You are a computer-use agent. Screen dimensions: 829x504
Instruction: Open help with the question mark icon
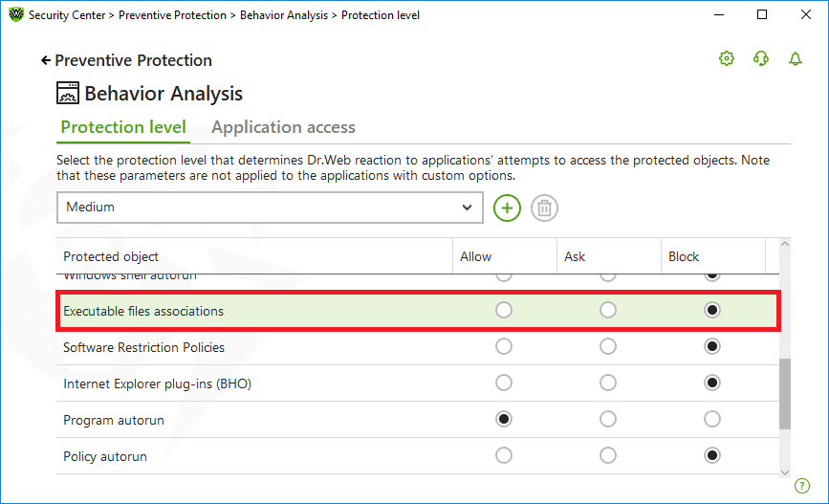click(x=802, y=486)
